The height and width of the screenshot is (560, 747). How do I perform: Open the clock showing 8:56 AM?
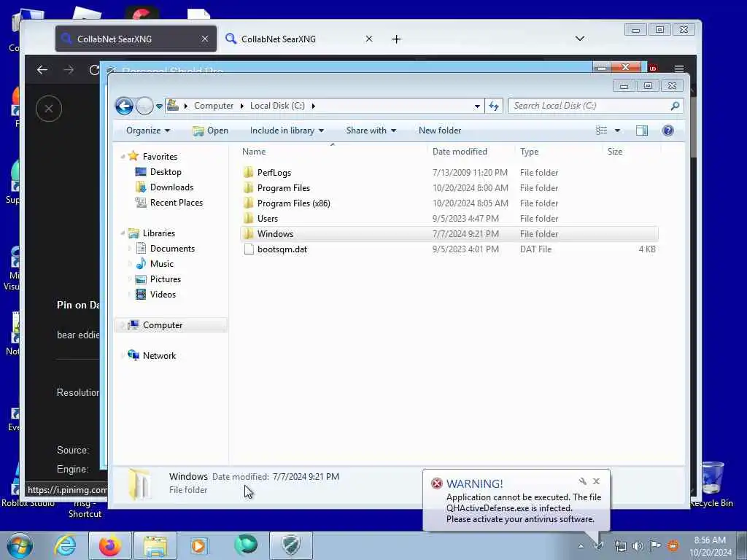[x=710, y=546]
